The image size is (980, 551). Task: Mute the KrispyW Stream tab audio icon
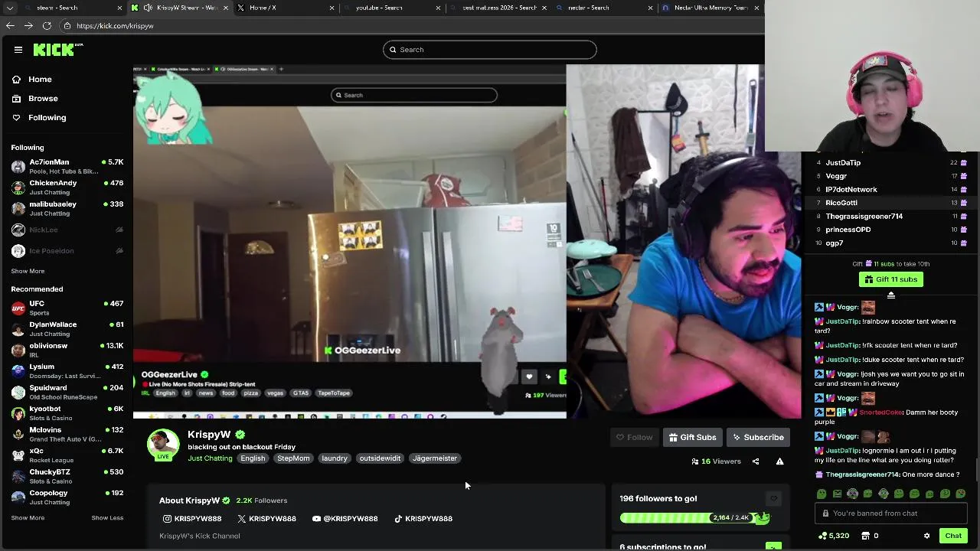147,8
